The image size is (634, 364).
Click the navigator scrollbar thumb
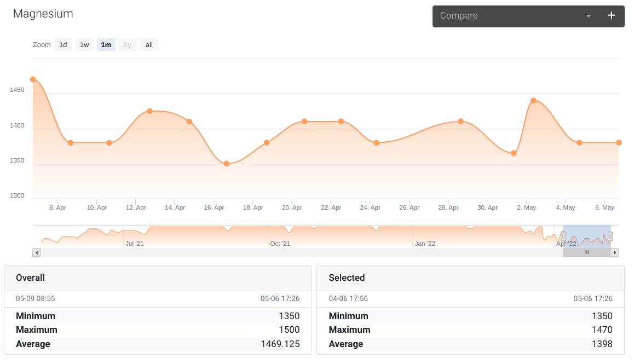point(587,252)
